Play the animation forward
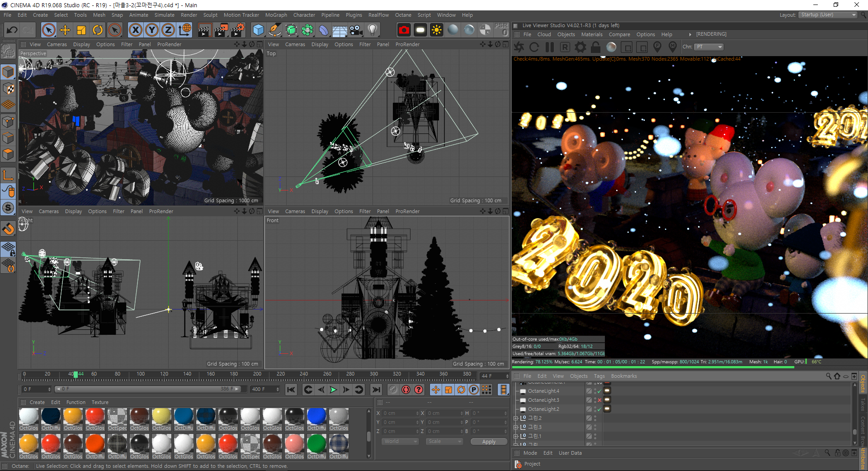Viewport: 868px width, 471px height. click(333, 390)
